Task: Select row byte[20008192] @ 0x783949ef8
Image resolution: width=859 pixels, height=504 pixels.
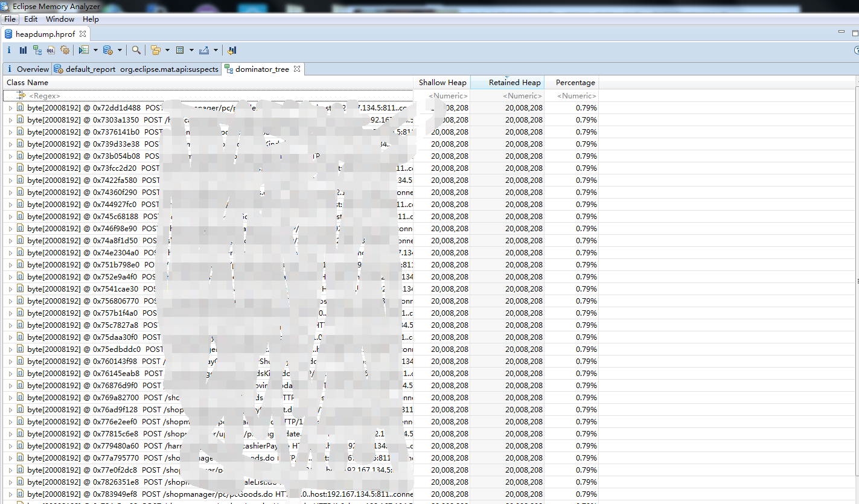Action: click(301, 494)
